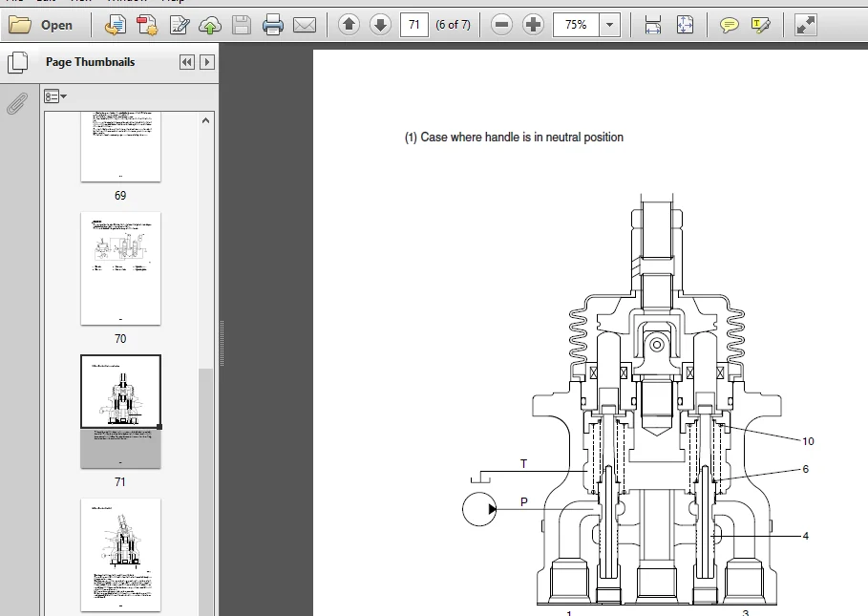Viewport: 868px width, 616px height.
Task: Click the diagram label 4
Action: 805,536
